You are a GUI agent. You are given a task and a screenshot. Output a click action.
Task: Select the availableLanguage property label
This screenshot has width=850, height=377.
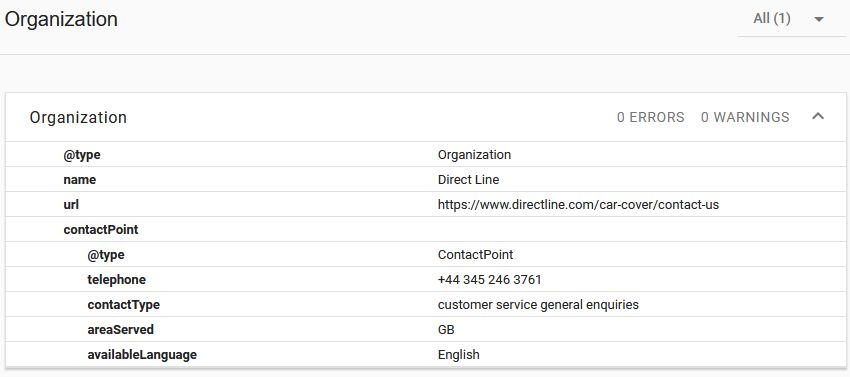pos(142,355)
